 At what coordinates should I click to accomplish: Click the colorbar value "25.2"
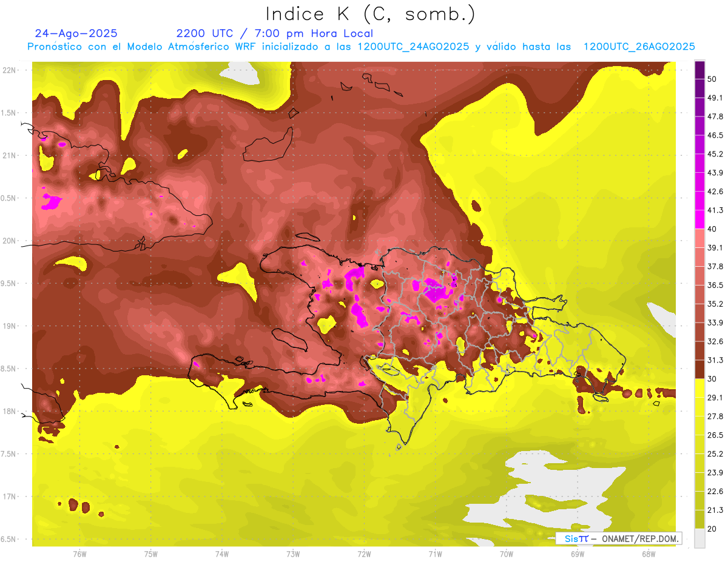715,453
